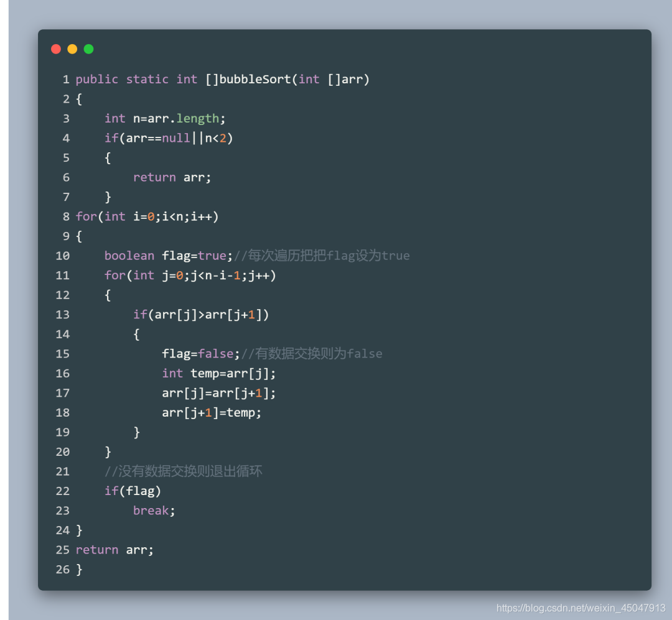The image size is (672, 620).
Task: Click the "null" keyword on line 4
Action: (x=176, y=138)
